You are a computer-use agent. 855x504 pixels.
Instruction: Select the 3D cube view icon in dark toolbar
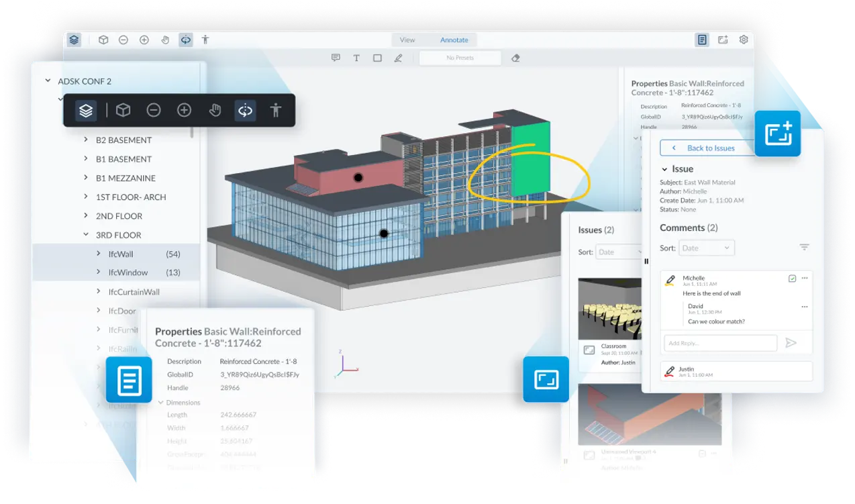[123, 111]
